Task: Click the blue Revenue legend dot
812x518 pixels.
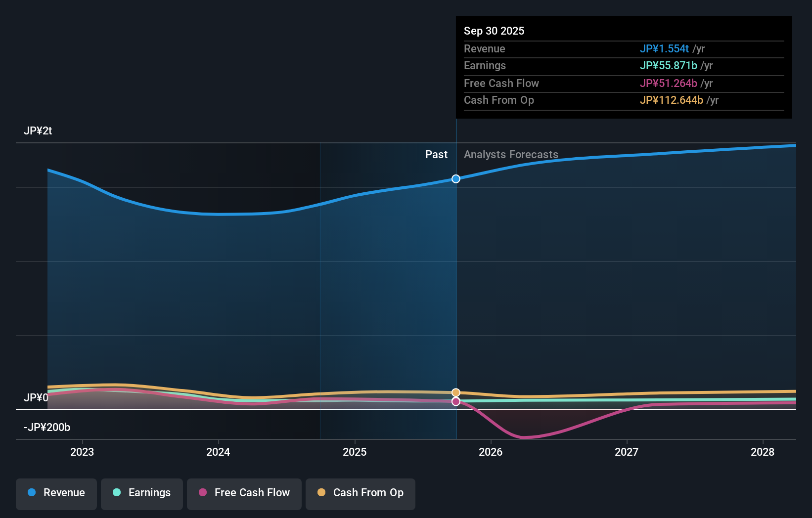Action: pyautogui.click(x=32, y=492)
